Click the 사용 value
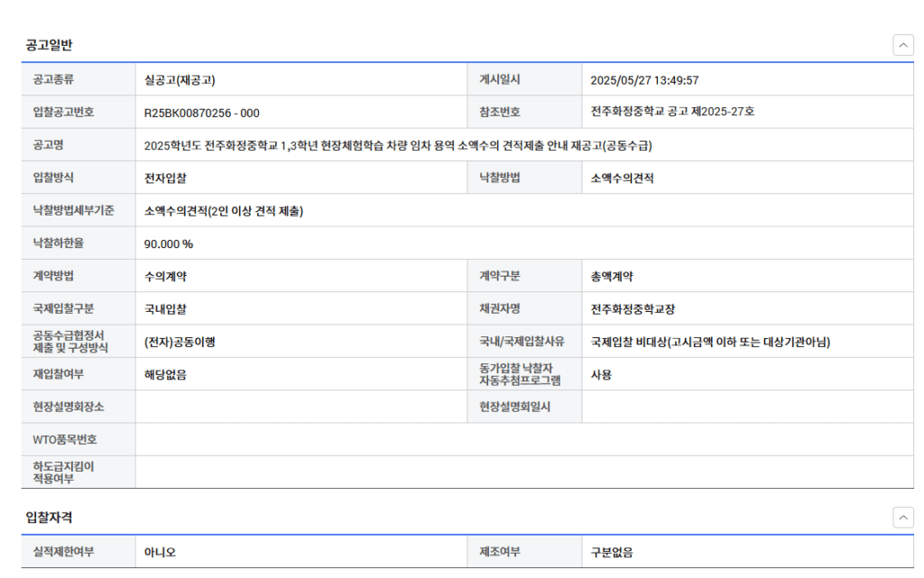The height and width of the screenshot is (578, 924). click(x=601, y=375)
